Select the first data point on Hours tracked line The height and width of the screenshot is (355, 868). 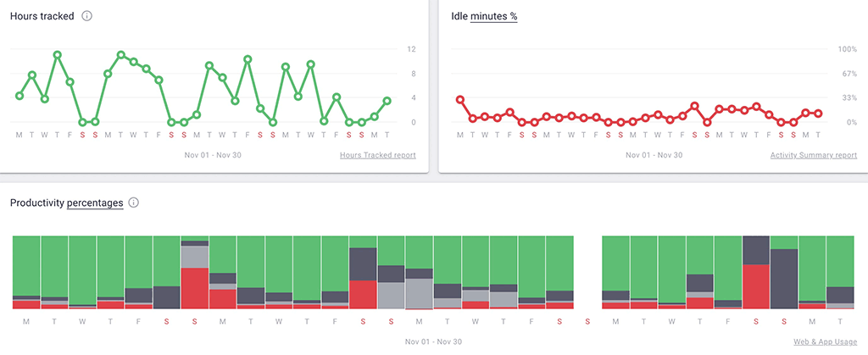click(19, 96)
